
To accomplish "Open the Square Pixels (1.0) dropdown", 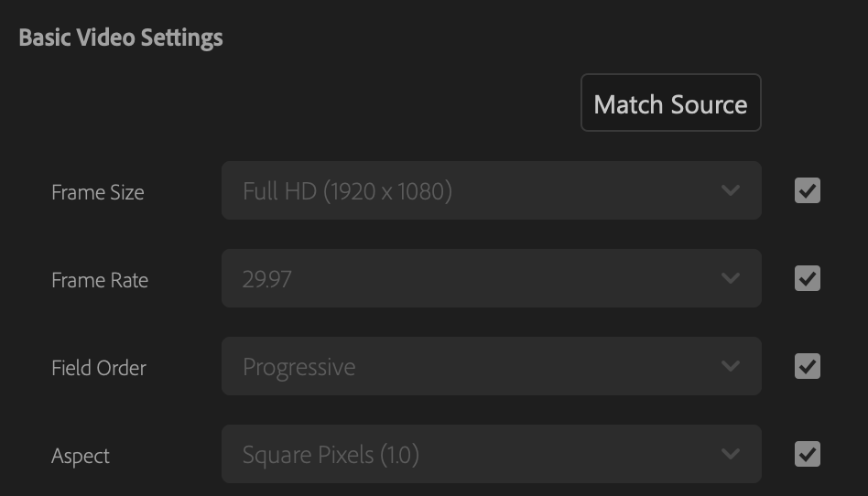I will click(492, 454).
